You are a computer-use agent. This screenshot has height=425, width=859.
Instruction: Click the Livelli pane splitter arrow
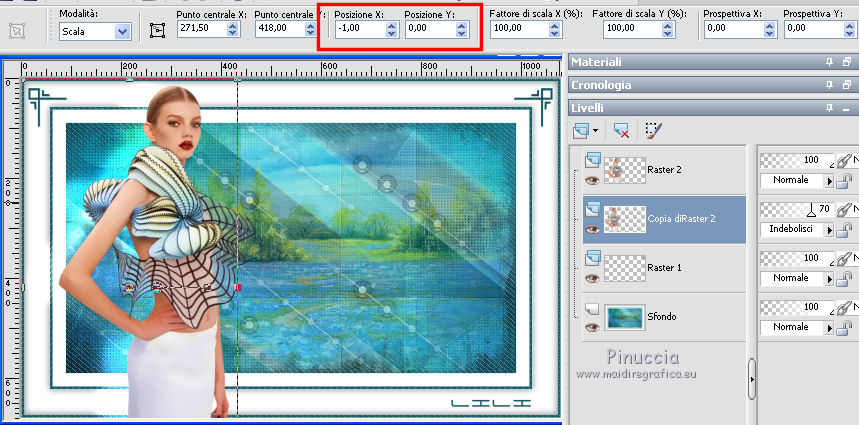752,378
